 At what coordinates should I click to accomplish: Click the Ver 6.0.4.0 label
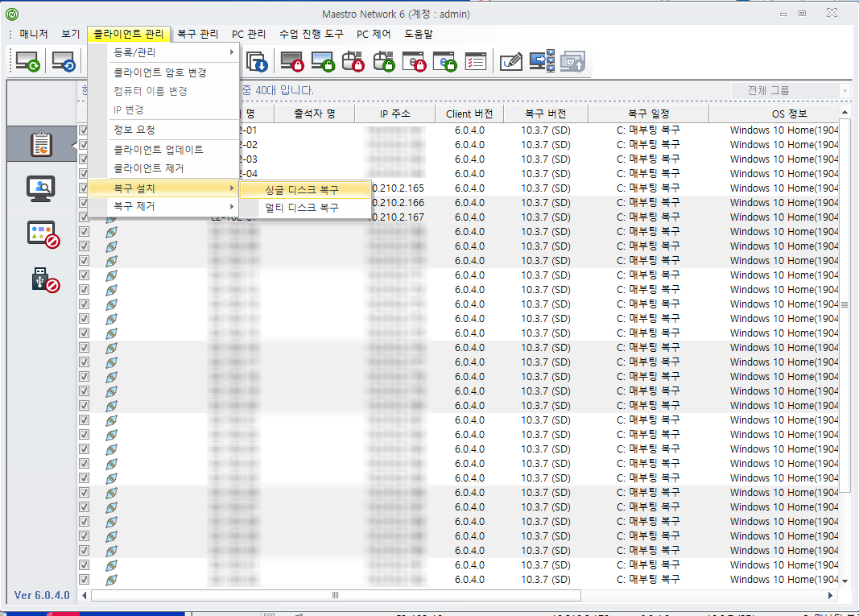click(x=42, y=595)
